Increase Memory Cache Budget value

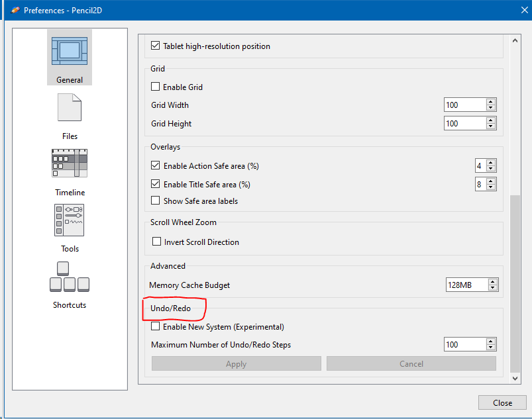[493, 282]
